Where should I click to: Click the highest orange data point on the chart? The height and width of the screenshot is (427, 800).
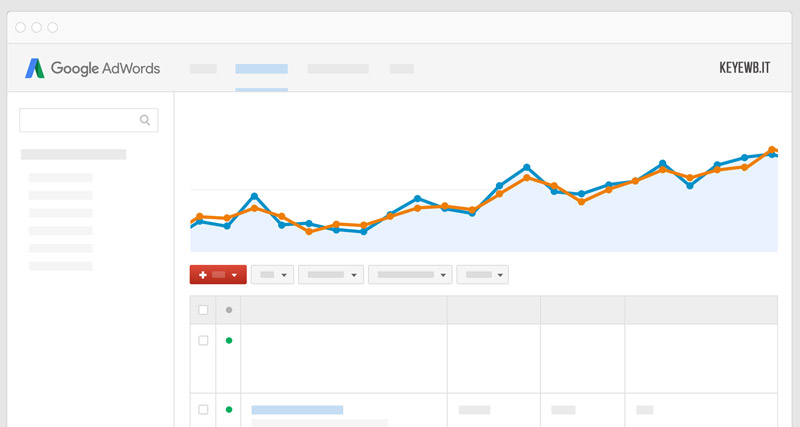point(772,150)
